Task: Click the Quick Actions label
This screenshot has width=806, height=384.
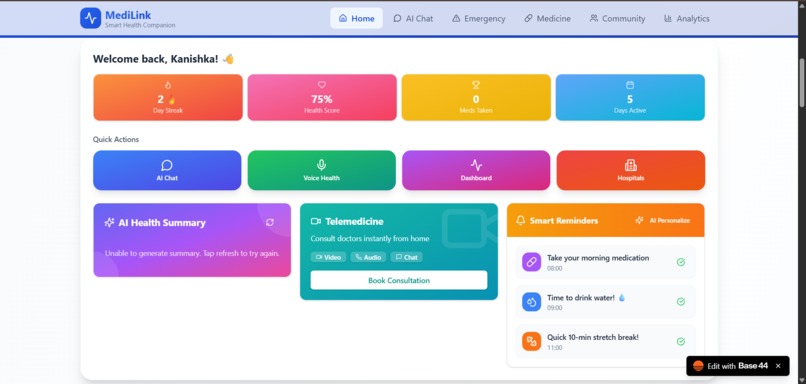Action: click(116, 139)
